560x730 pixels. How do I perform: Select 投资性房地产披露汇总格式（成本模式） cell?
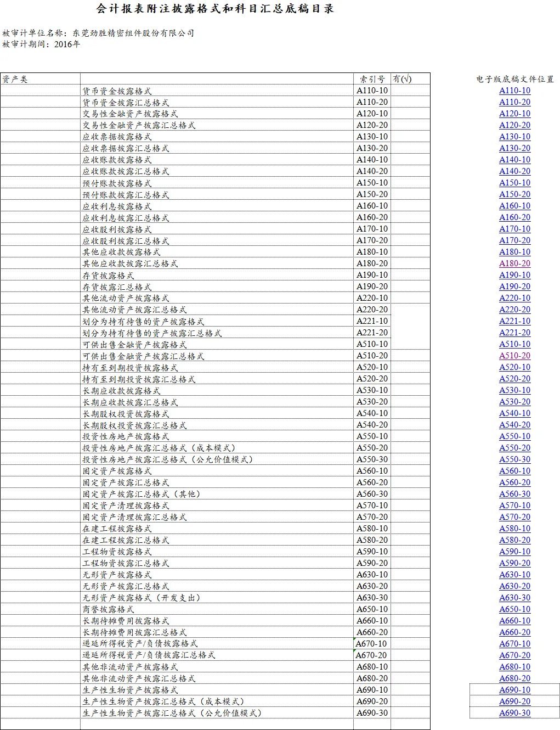217,448
